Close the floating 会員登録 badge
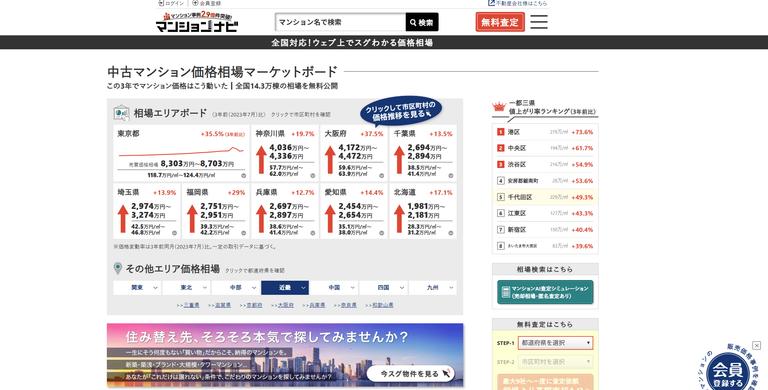 (x=756, y=346)
